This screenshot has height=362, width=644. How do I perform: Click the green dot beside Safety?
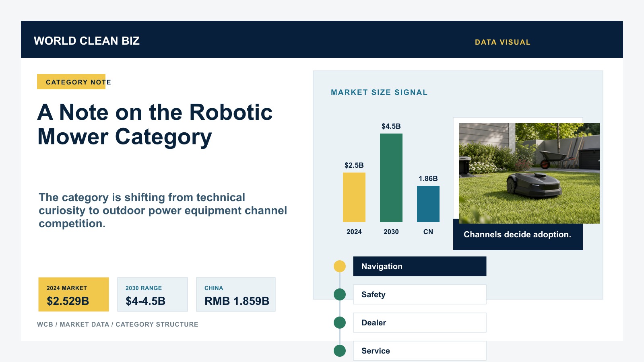pos(340,294)
